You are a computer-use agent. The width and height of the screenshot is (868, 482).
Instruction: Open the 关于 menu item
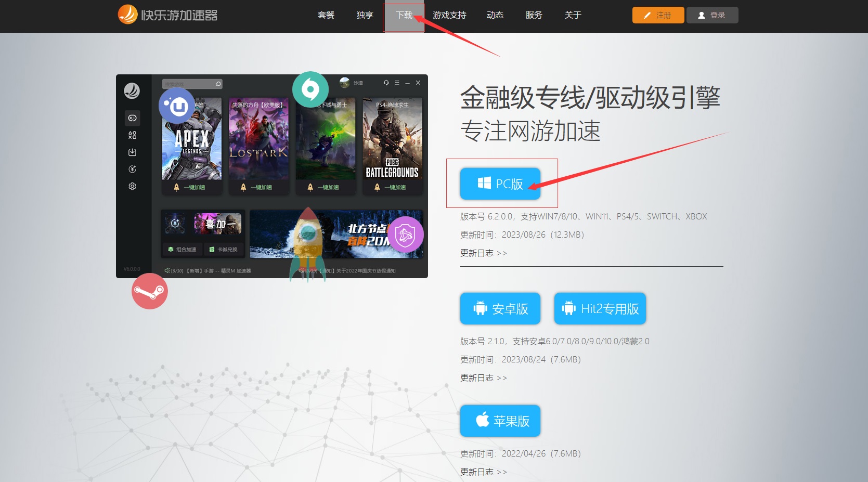573,15
